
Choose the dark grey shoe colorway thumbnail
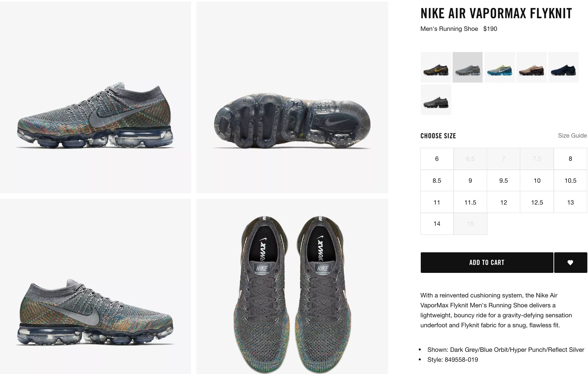click(x=436, y=100)
